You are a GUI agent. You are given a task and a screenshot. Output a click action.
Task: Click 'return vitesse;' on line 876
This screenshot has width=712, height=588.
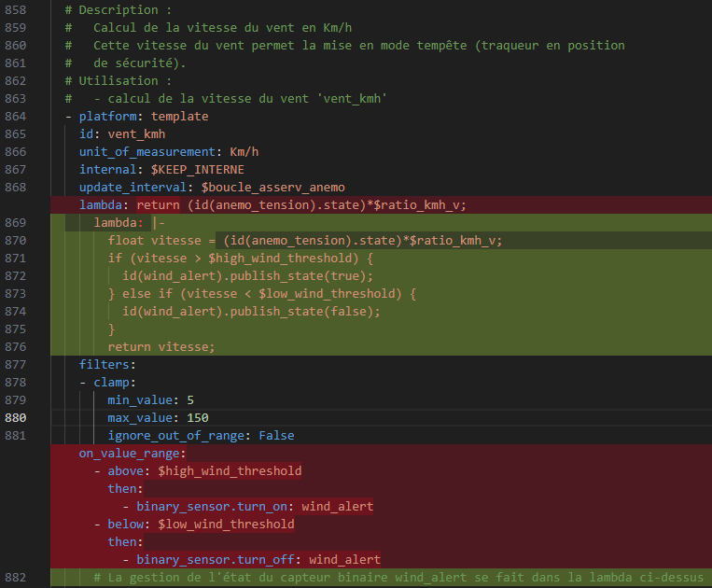161,347
